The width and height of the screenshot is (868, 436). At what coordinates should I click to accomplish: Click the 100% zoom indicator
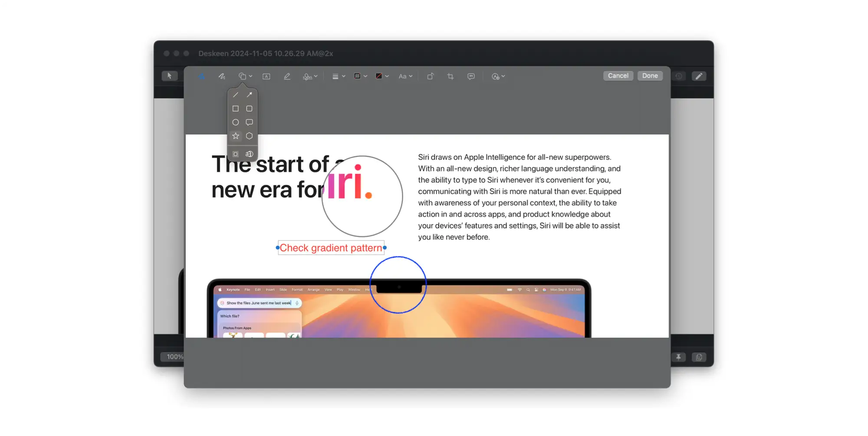click(173, 357)
